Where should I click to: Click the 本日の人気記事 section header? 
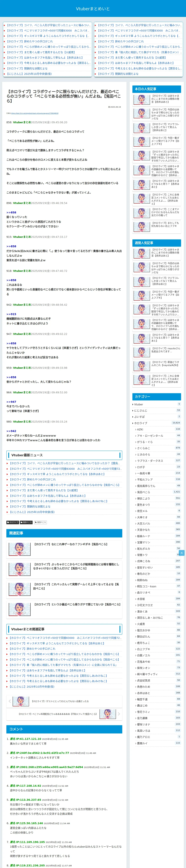pyautogui.click(x=157, y=89)
